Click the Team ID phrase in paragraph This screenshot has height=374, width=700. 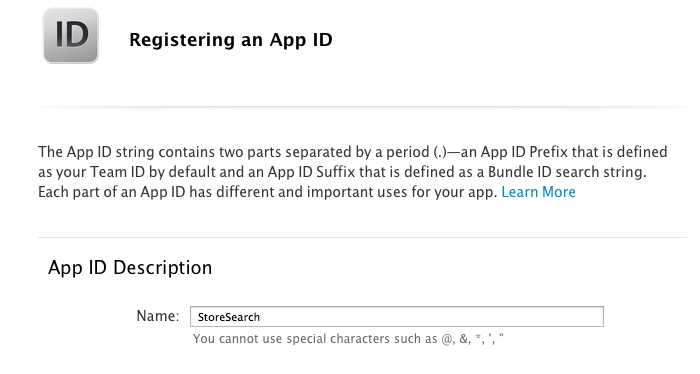[x=117, y=172]
